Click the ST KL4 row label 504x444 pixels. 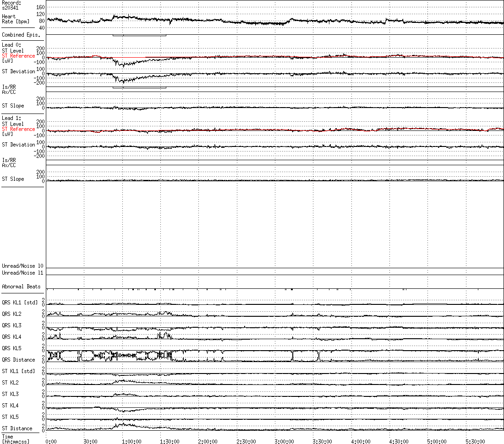(10, 406)
